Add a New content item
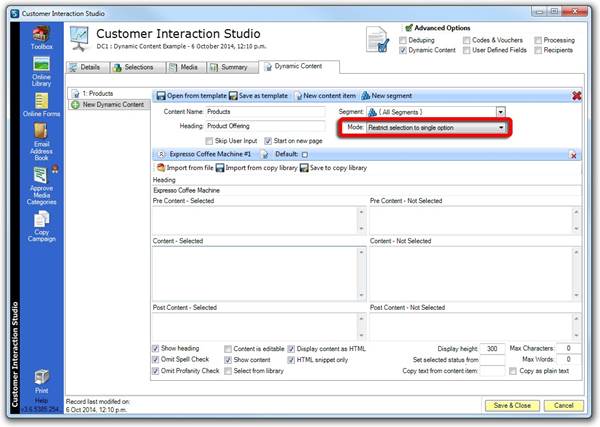The image size is (600, 427). pos(325,96)
